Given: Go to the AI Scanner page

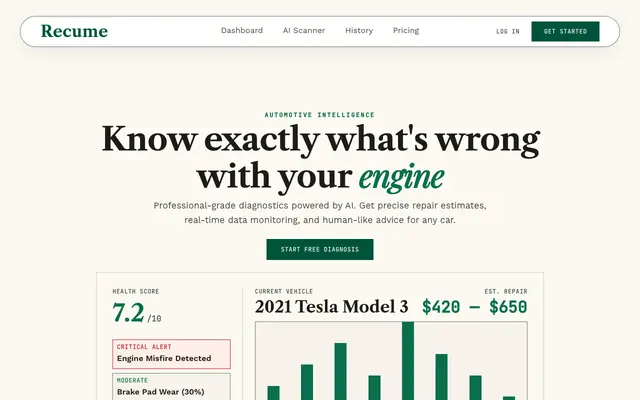Looking at the screenshot, I should (304, 31).
